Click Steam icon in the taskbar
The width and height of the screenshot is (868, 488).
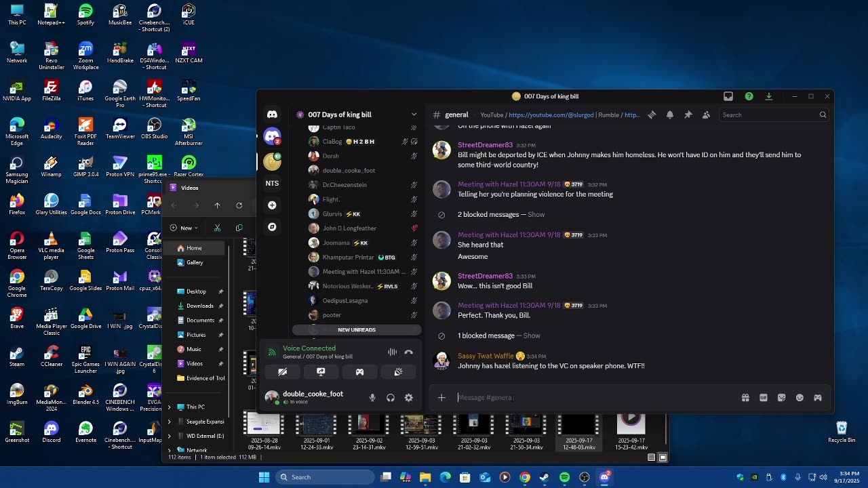pyautogui.click(x=545, y=477)
